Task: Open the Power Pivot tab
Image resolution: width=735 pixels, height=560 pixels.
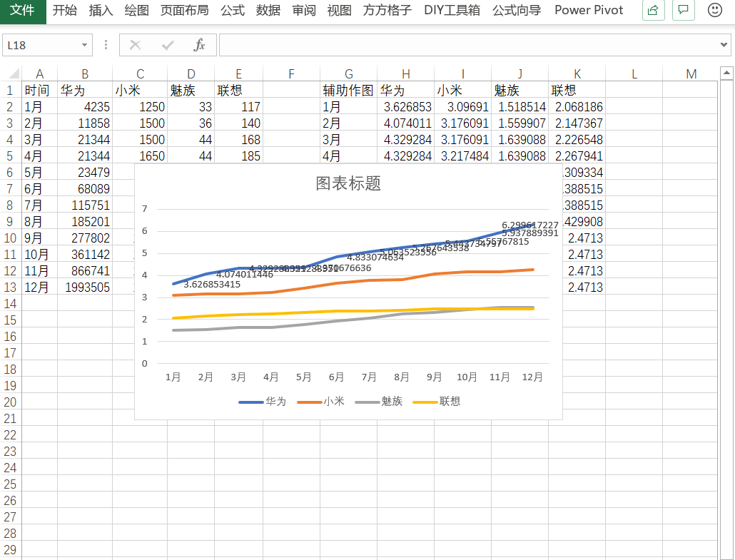Action: [589, 10]
